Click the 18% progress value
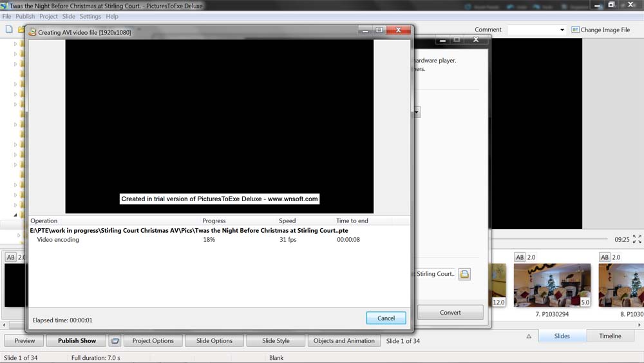The image size is (644, 363). point(209,240)
